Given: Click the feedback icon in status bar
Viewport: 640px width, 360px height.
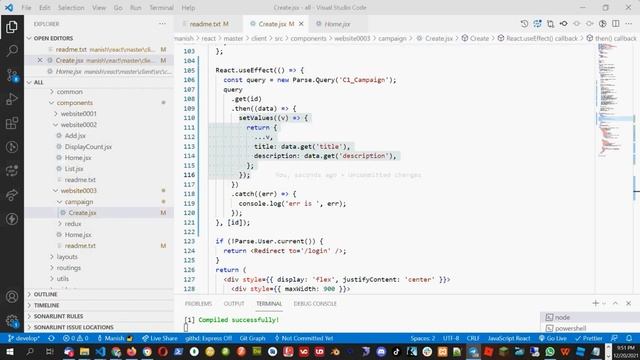Looking at the screenshot, I should [614, 338].
